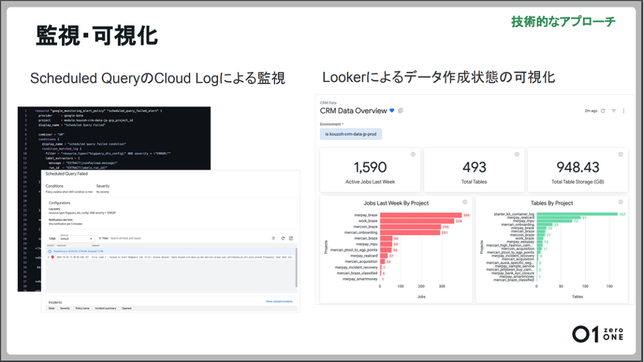Click the Total Tables tile corner icon
This screenshot has height=362, width=644.
click(518, 155)
